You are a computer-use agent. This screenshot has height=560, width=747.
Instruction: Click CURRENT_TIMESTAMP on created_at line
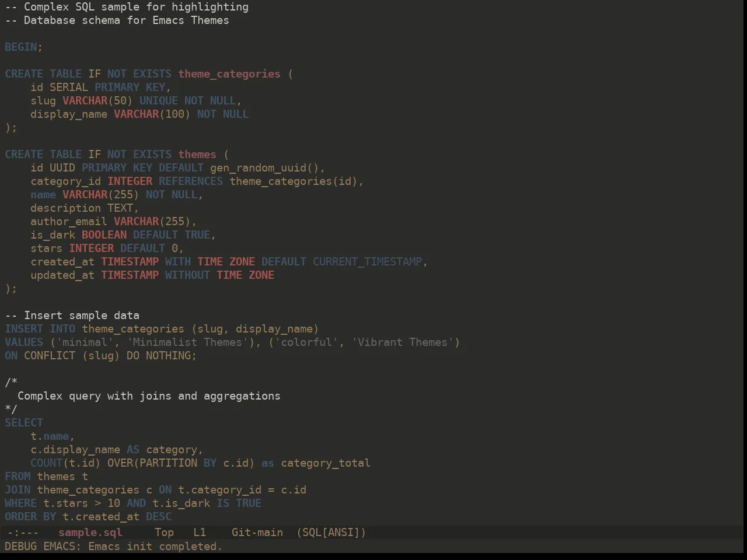coord(367,262)
